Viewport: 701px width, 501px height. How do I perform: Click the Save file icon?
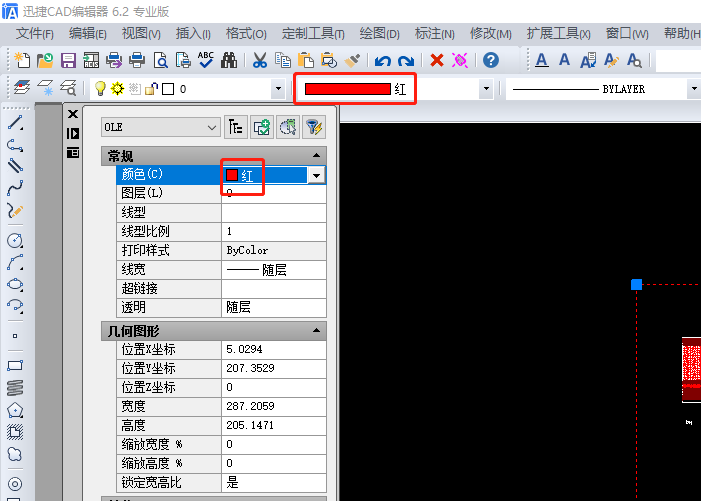click(70, 61)
